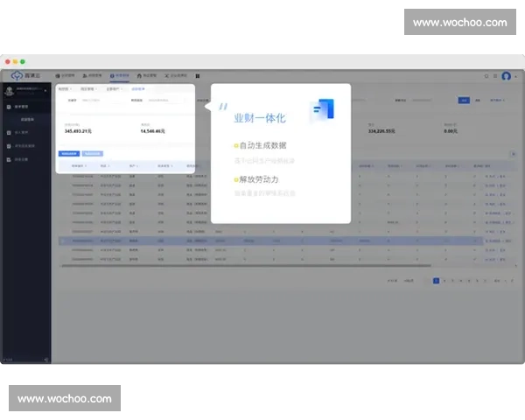Select the highlighted blue tab in the popup

138,88
